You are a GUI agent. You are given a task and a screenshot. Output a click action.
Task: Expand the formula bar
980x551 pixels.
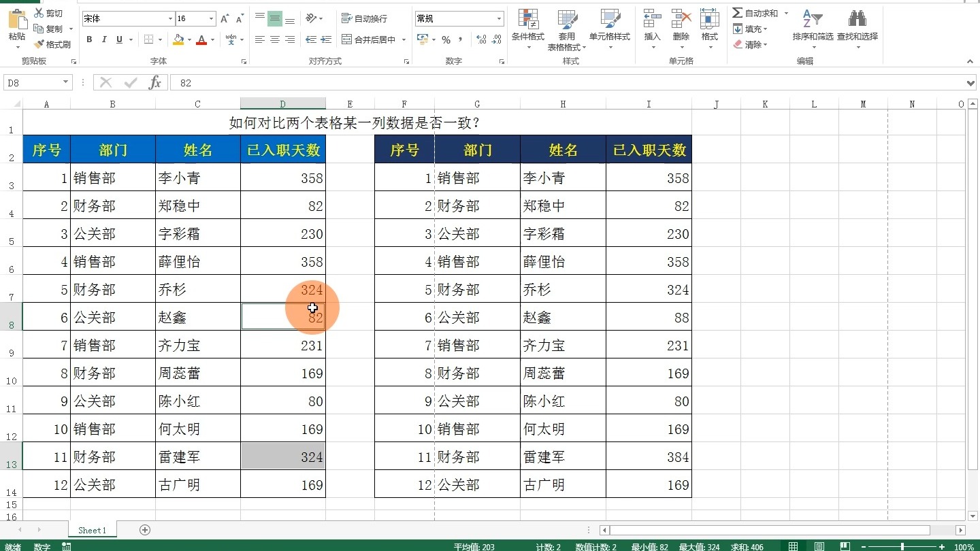coord(971,83)
